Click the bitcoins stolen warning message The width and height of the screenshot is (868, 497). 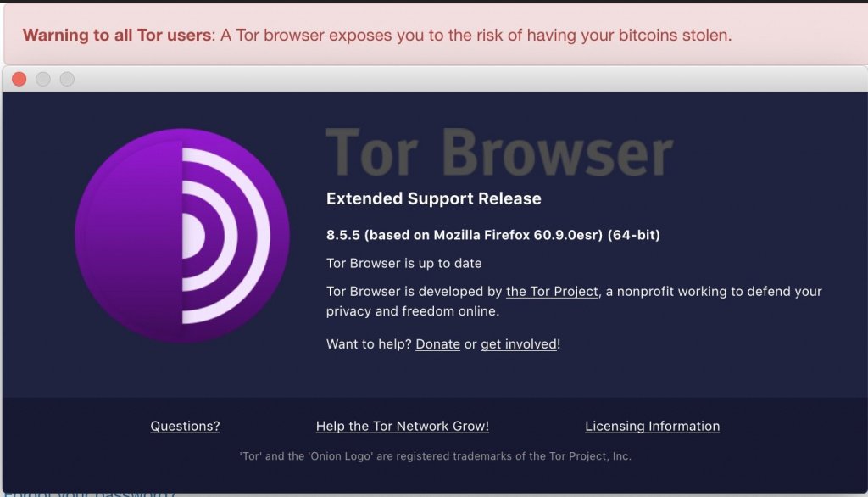coord(476,36)
